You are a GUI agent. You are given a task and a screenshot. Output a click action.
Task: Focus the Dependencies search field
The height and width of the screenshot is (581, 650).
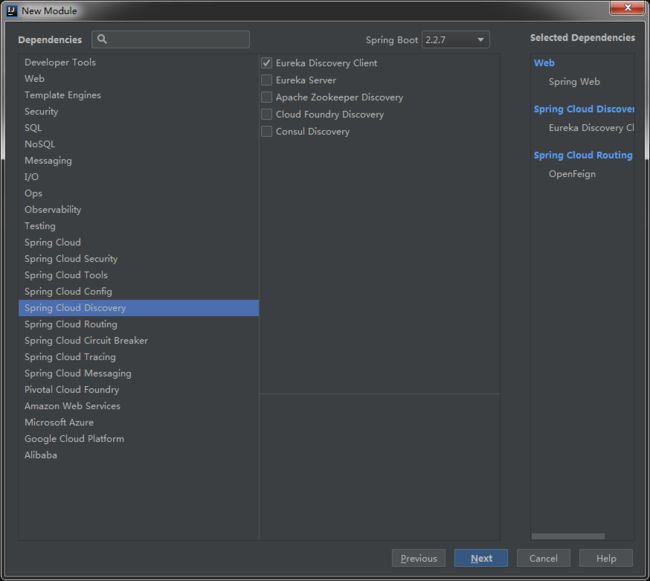[x=170, y=39]
